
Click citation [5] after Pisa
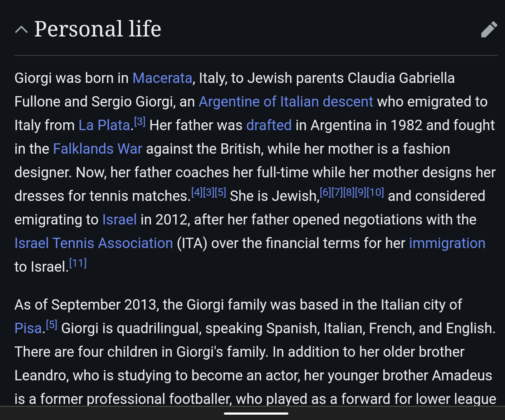tap(52, 325)
